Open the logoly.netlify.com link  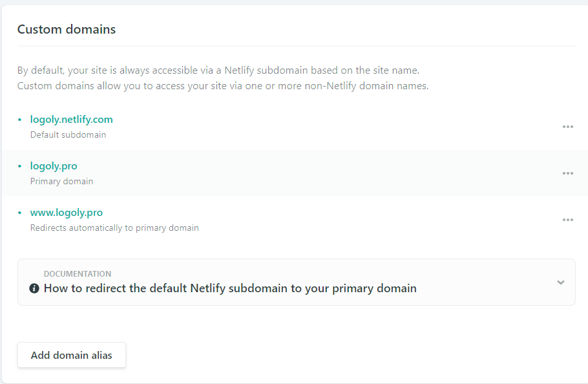point(72,120)
